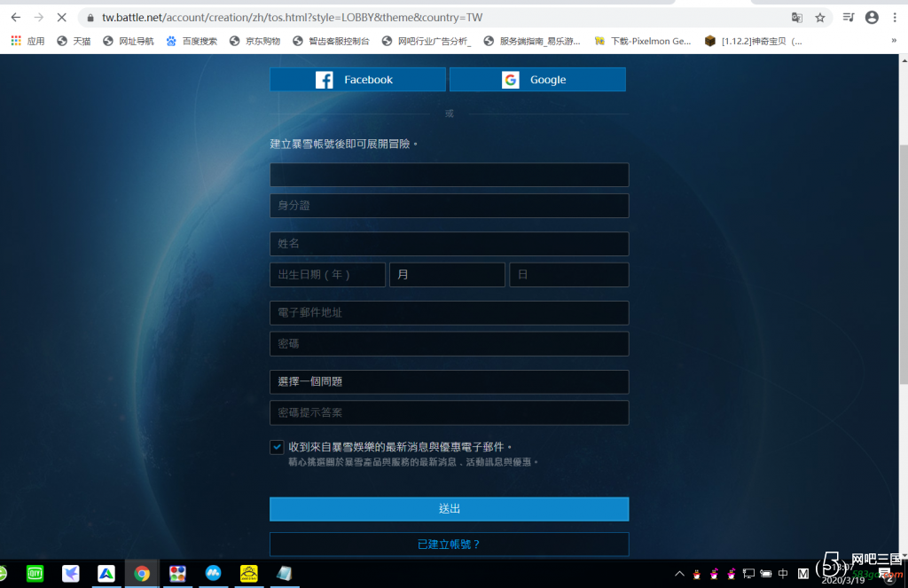Open the yellow taskbar app icon
908x588 pixels.
pyautogui.click(x=249, y=574)
